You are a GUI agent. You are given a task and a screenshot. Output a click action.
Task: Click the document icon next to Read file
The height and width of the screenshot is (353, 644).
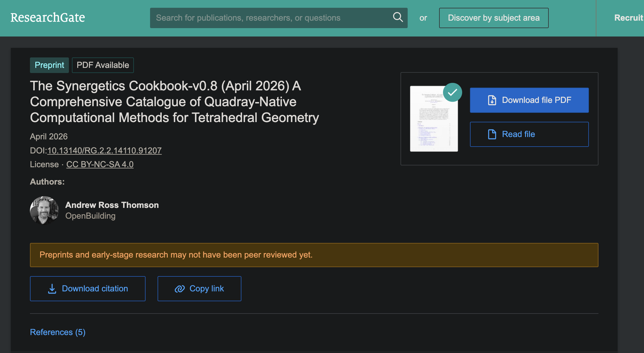point(492,134)
